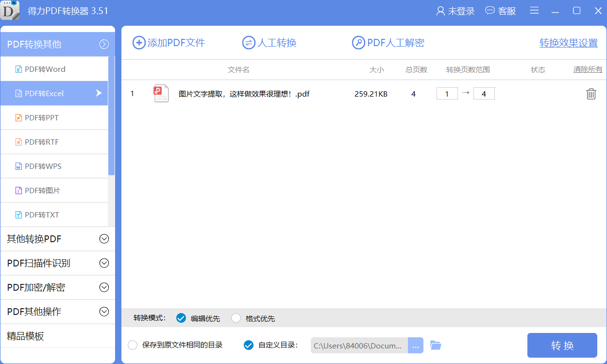Switch to PDF转PPT conversion
The height and width of the screenshot is (364, 607).
coord(54,117)
